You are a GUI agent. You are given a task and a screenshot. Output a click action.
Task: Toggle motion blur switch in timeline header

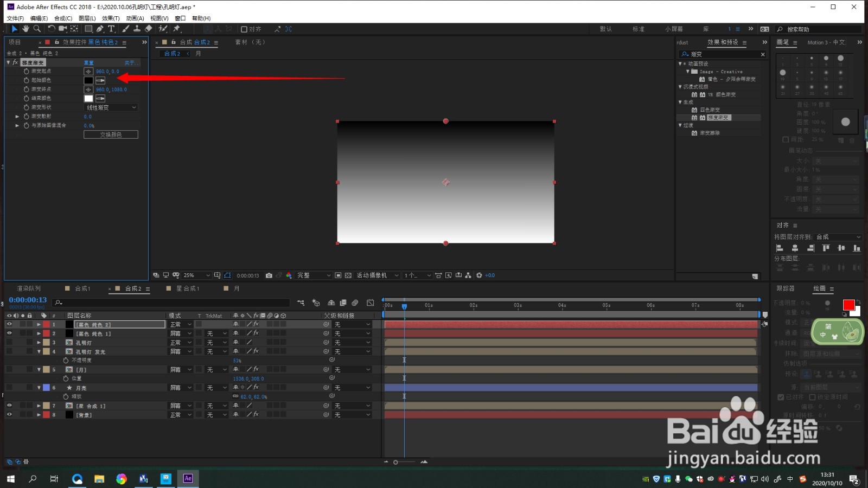355,303
